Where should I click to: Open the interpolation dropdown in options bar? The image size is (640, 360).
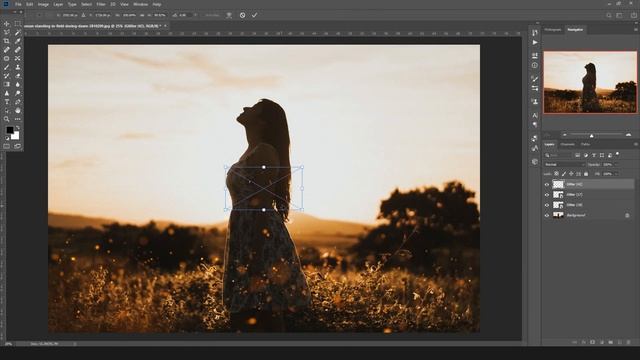tap(212, 15)
